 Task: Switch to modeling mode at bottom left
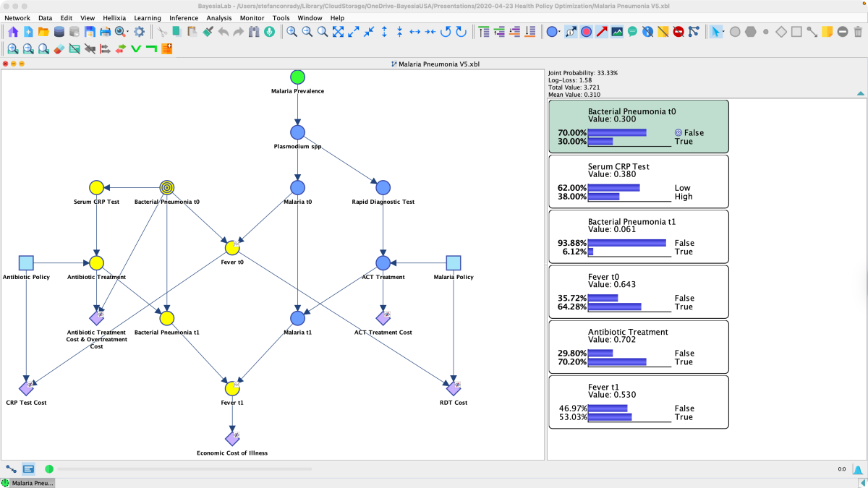click(x=12, y=469)
